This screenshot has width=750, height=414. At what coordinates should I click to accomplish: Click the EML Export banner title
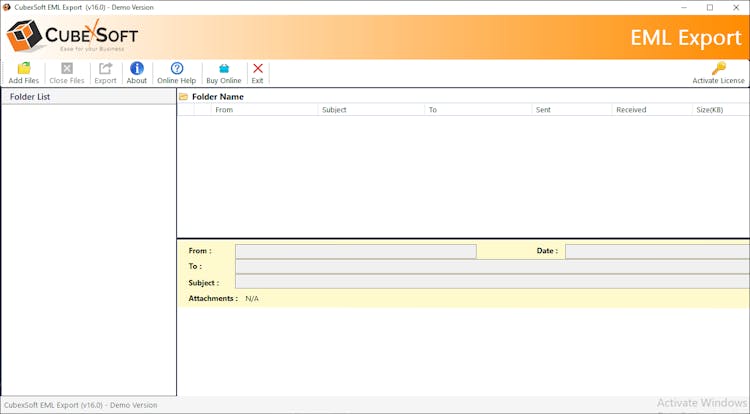(x=685, y=38)
